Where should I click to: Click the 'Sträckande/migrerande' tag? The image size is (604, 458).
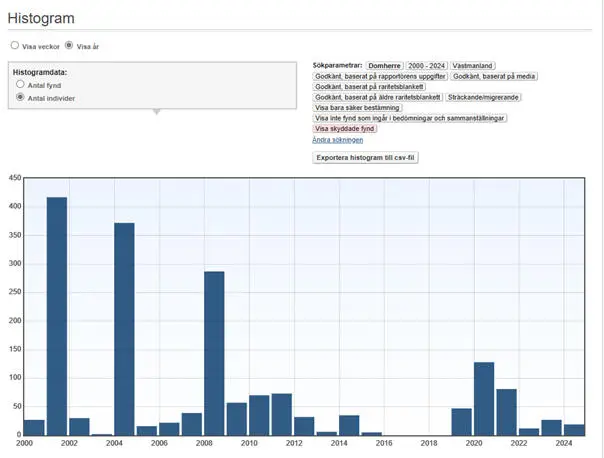pos(482,97)
